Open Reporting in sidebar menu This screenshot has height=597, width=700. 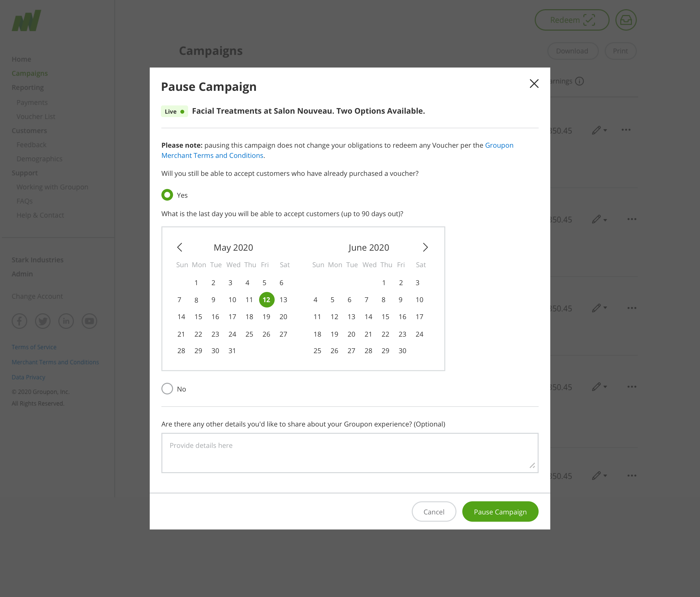(28, 88)
